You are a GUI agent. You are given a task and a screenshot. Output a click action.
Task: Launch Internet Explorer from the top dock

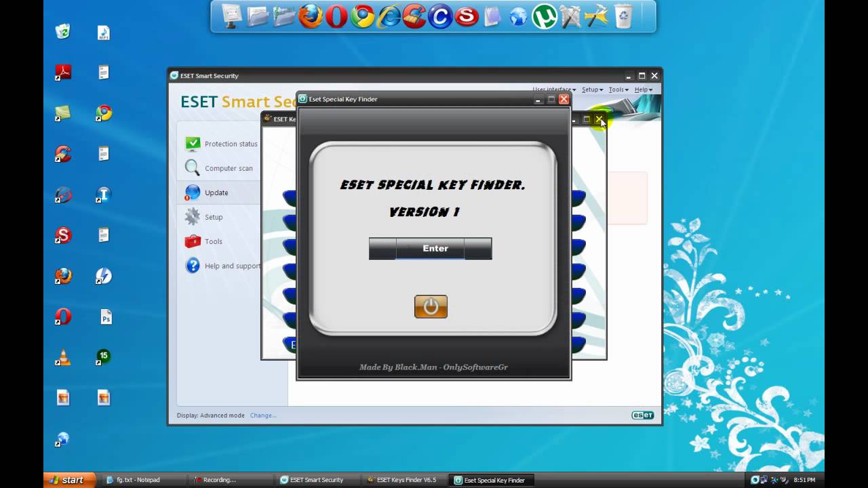[x=389, y=16]
